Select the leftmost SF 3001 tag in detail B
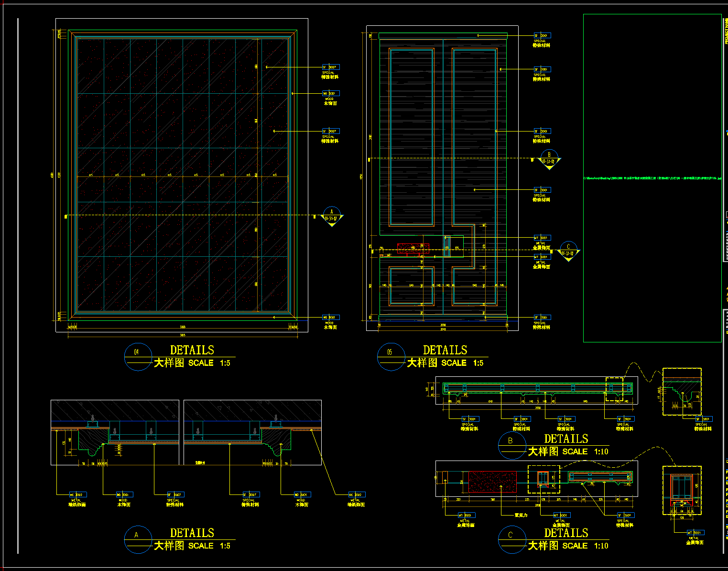 [x=470, y=419]
